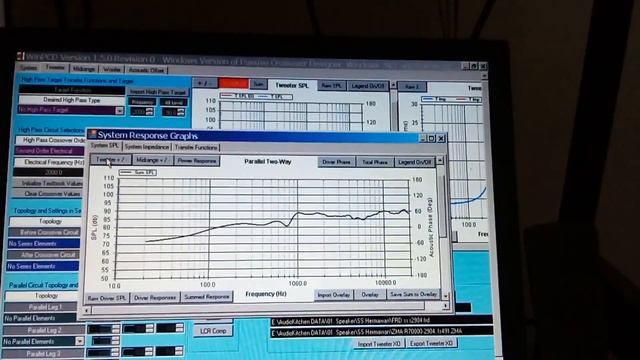Maximize the System Response Graphs window

[432, 138]
